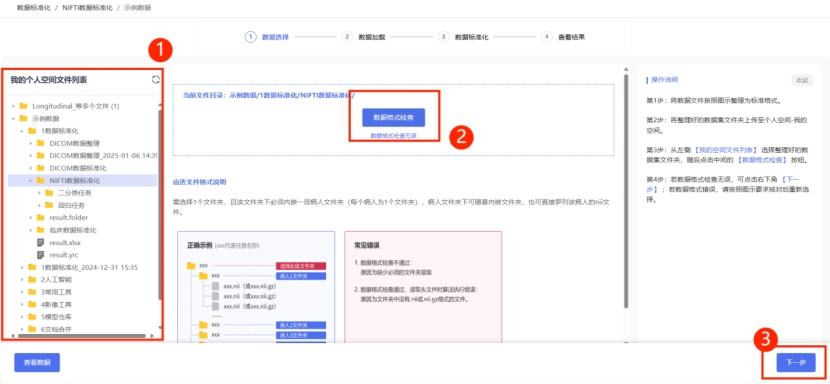Click folder icon of DICOM数据标准化
This screenshot has width=830, height=384.
click(x=40, y=168)
